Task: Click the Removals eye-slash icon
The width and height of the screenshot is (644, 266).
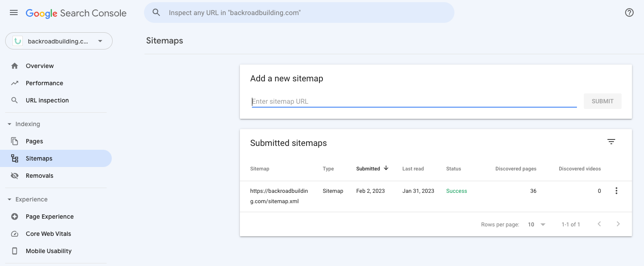Action: coord(15,176)
